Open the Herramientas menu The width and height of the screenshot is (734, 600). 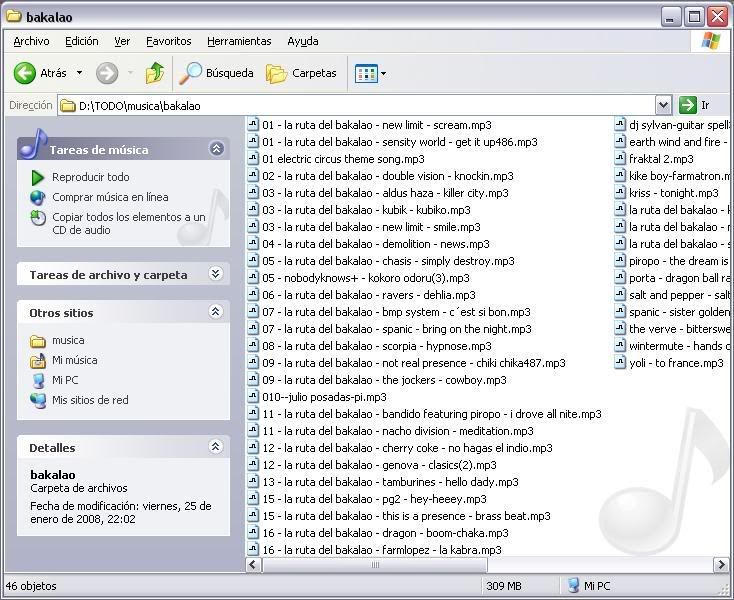tap(239, 41)
